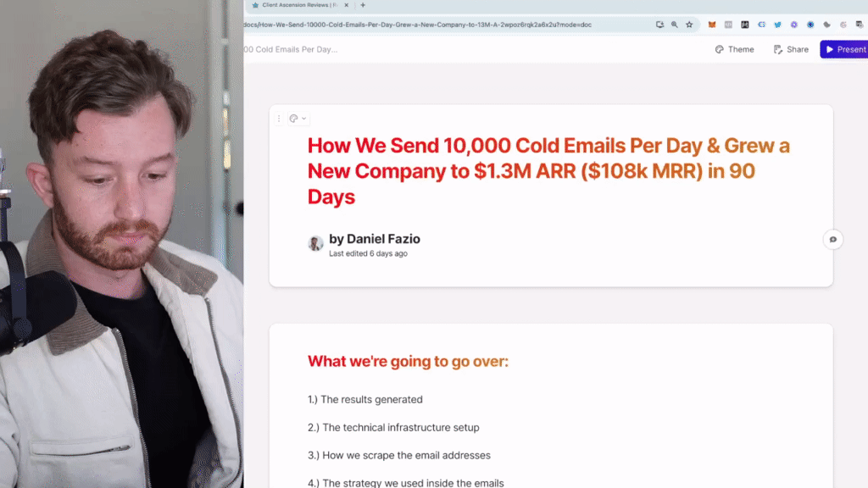Close the Client Ascension Reviews tab

[347, 5]
